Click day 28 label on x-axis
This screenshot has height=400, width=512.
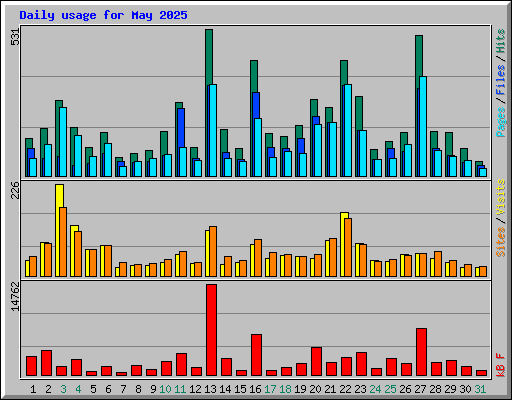(x=435, y=389)
